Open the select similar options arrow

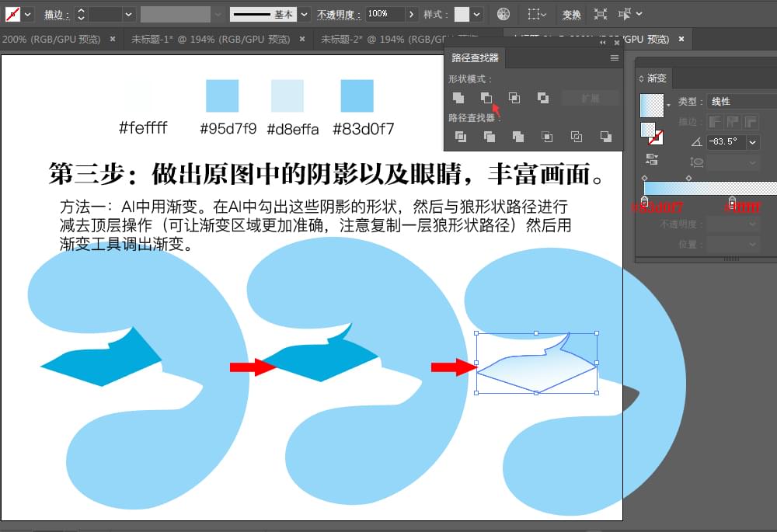coord(639,14)
